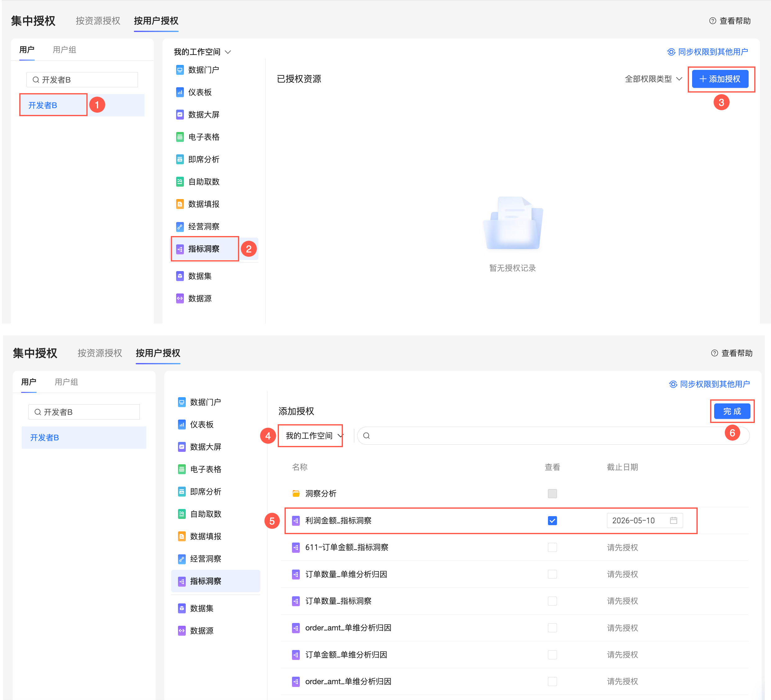Click the resource search field beside 我的工作空间
Image resolution: width=771 pixels, height=700 pixels.
pos(553,436)
